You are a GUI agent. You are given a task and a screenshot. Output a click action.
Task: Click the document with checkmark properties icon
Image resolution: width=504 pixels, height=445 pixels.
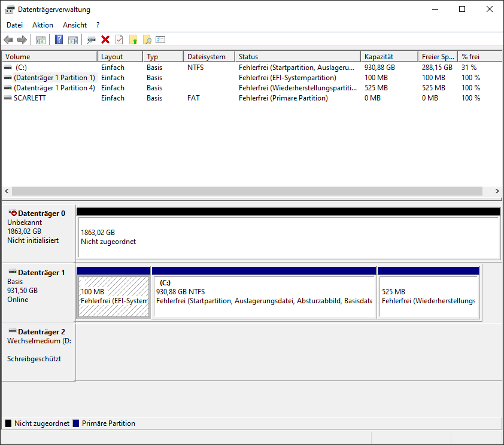(x=119, y=40)
